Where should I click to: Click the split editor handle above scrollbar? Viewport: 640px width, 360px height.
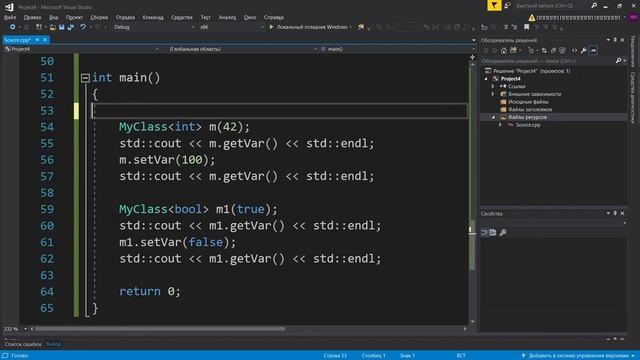pyautogui.click(x=472, y=57)
